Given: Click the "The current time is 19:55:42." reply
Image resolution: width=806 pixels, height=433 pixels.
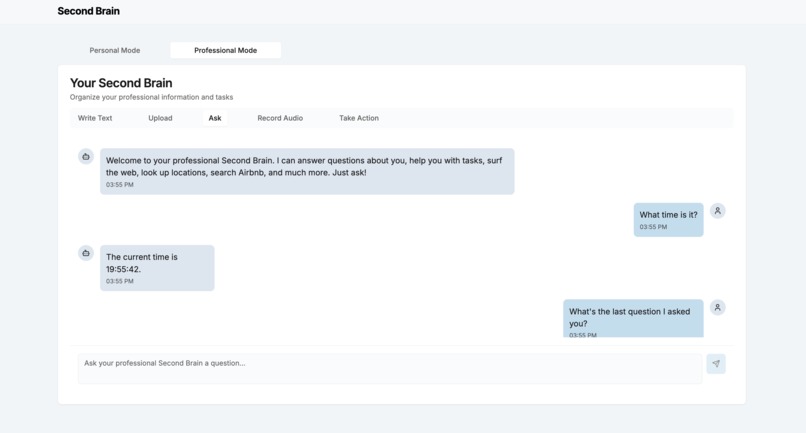Looking at the screenshot, I should [x=157, y=268].
